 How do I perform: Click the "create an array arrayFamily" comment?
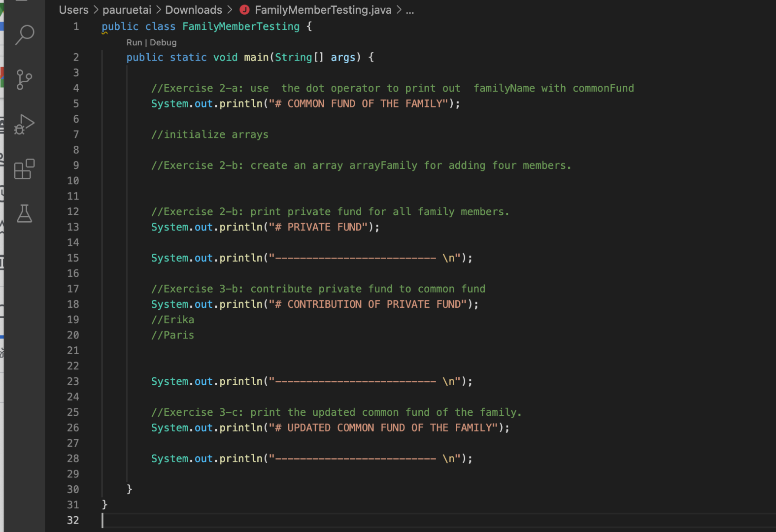point(361,166)
